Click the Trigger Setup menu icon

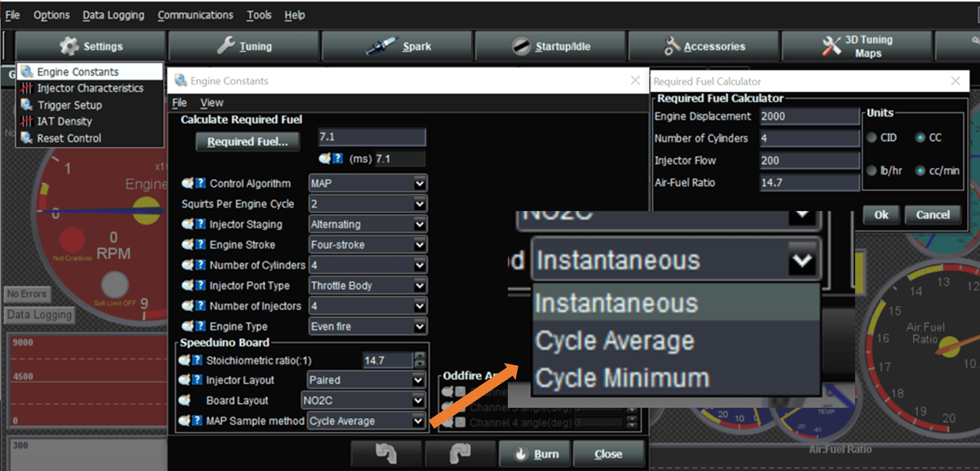26,105
